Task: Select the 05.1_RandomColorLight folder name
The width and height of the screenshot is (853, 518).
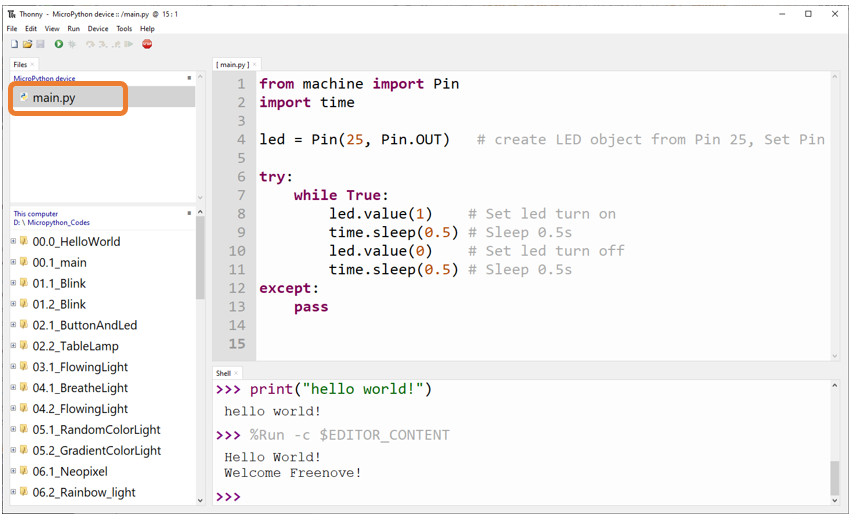Action: (96, 430)
